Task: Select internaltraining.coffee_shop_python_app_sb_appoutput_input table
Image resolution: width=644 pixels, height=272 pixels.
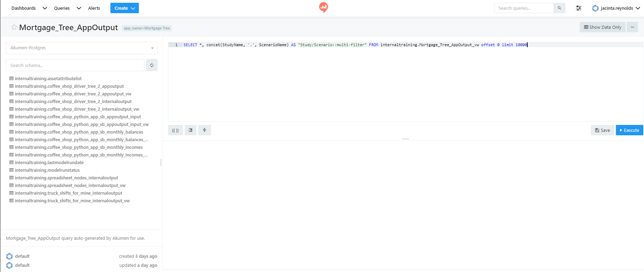Action: point(78,117)
